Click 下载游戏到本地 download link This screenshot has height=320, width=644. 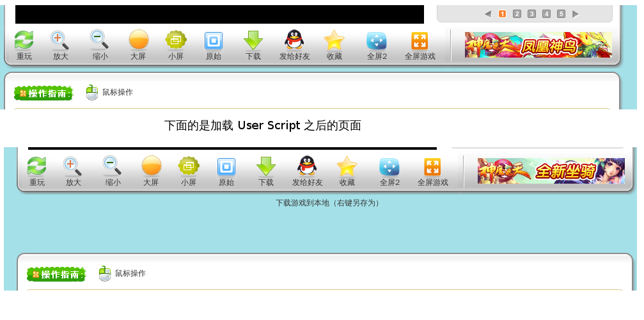click(327, 203)
